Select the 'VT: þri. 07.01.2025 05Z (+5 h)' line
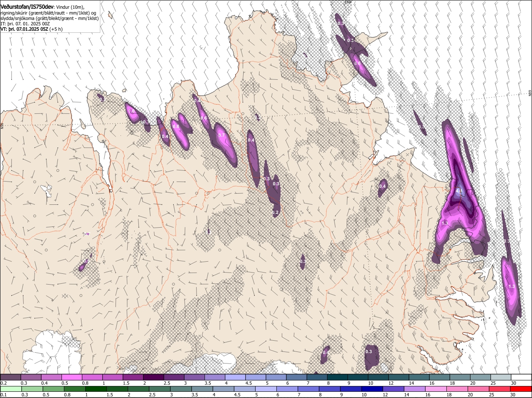The height and width of the screenshot is (398, 532). 32,29
